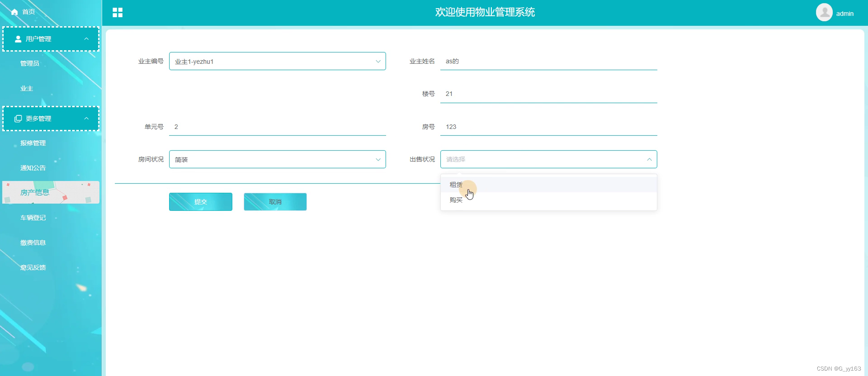Focus the 单元号 input field
The width and height of the screenshot is (868, 376).
coord(278,127)
